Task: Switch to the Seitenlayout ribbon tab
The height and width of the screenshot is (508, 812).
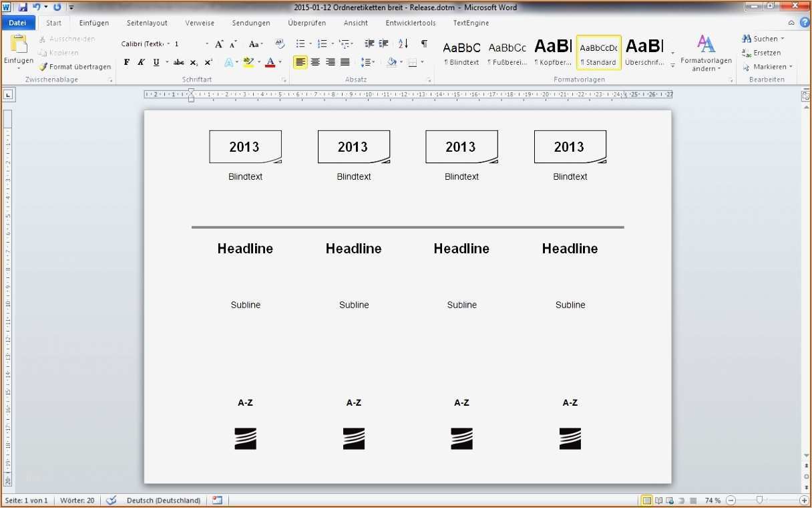Action: 147,22
